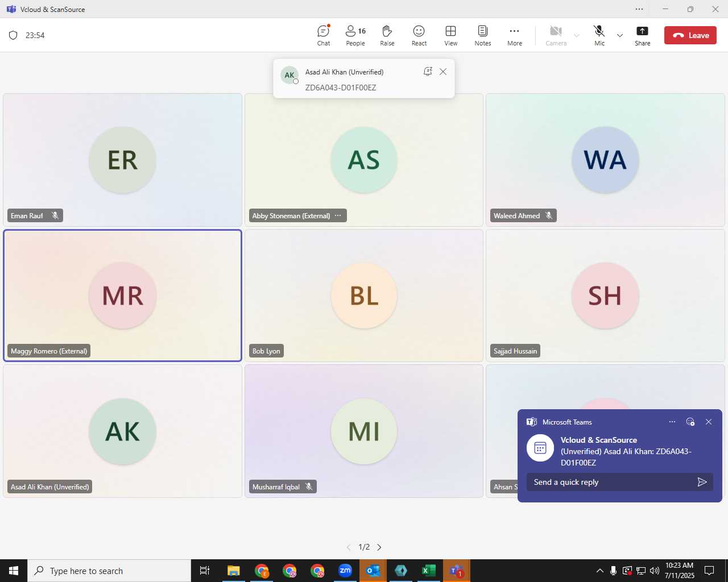This screenshot has width=728, height=582.
Task: Select Eman Rauf participant tile
Action: 122,160
